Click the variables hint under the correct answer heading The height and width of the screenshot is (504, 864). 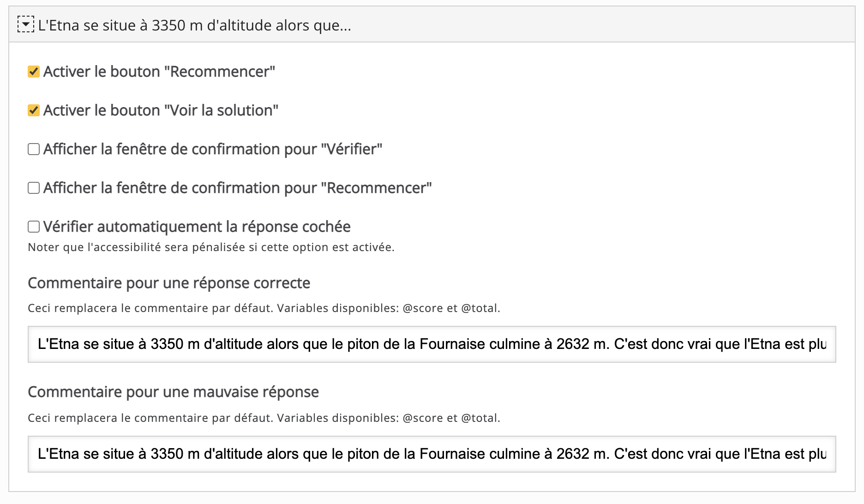pyautogui.click(x=264, y=308)
